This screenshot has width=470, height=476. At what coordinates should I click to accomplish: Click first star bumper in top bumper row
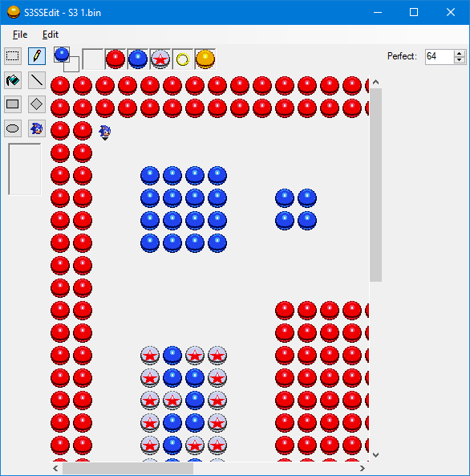click(x=150, y=355)
